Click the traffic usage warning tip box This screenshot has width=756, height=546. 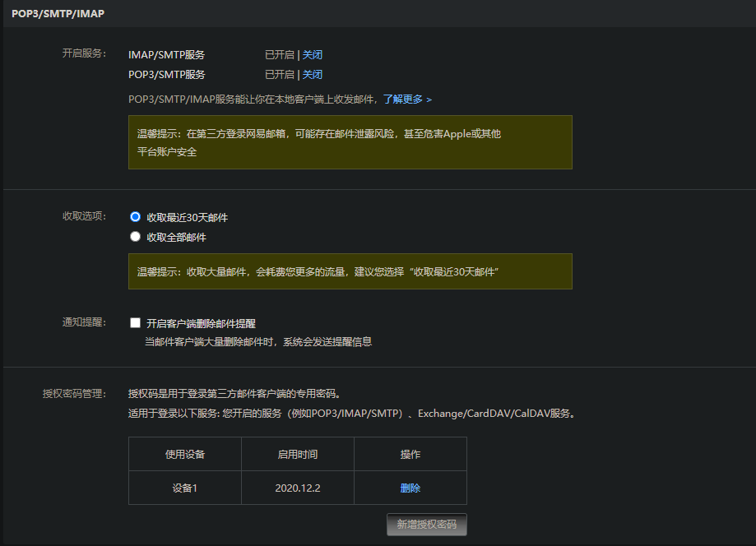350,271
